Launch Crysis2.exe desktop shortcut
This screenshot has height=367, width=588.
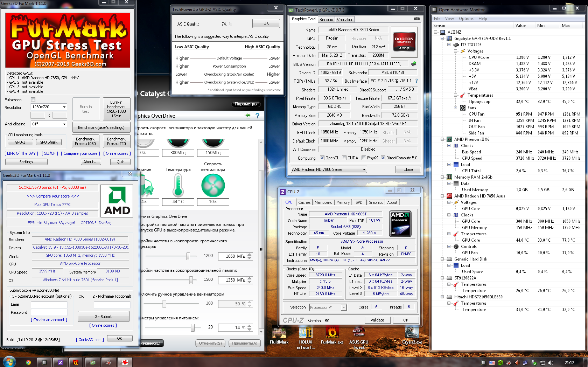[x=412, y=335]
